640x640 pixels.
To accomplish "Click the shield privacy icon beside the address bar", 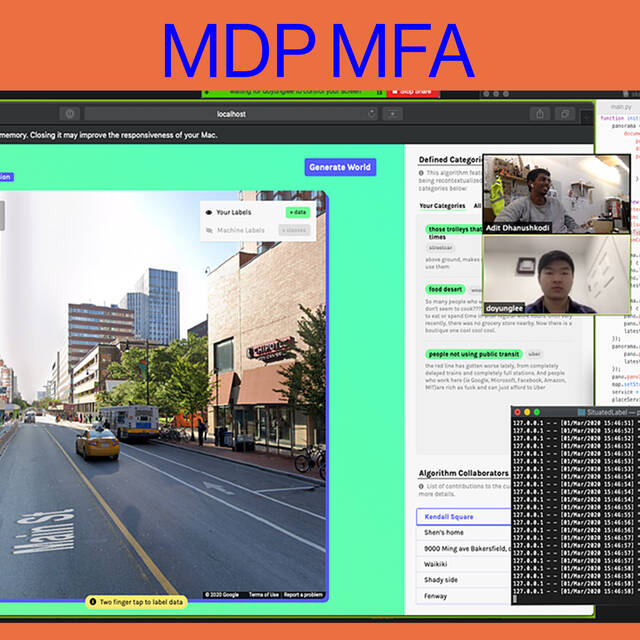I will click(69, 114).
